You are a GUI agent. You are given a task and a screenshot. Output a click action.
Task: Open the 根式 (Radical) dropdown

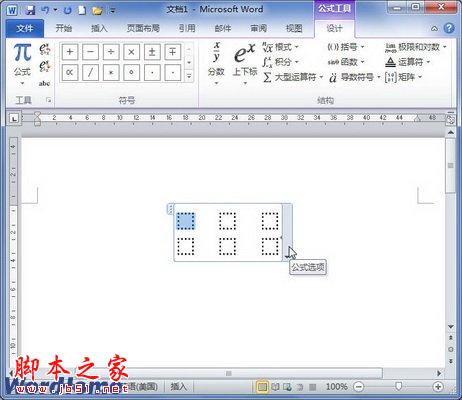[x=281, y=47]
